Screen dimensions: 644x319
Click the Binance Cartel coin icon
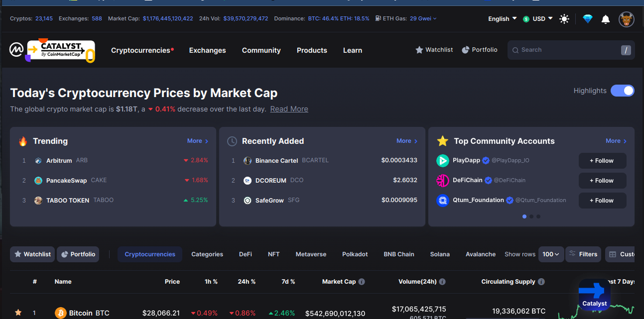(x=247, y=160)
